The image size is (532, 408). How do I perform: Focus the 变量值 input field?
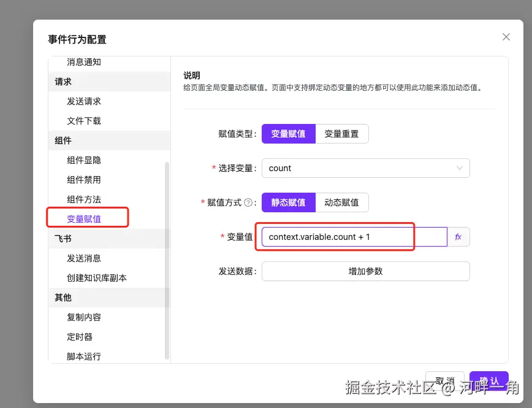tap(354, 237)
